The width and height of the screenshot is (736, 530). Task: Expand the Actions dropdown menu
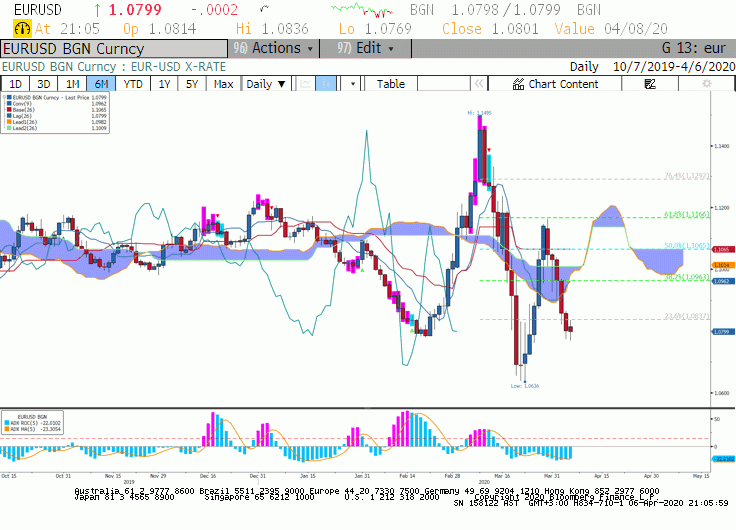pyautogui.click(x=273, y=48)
